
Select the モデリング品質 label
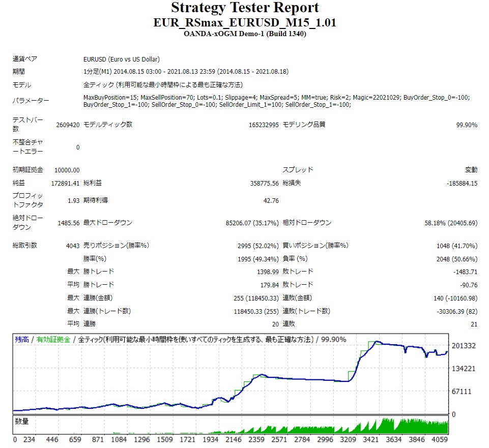[304, 125]
